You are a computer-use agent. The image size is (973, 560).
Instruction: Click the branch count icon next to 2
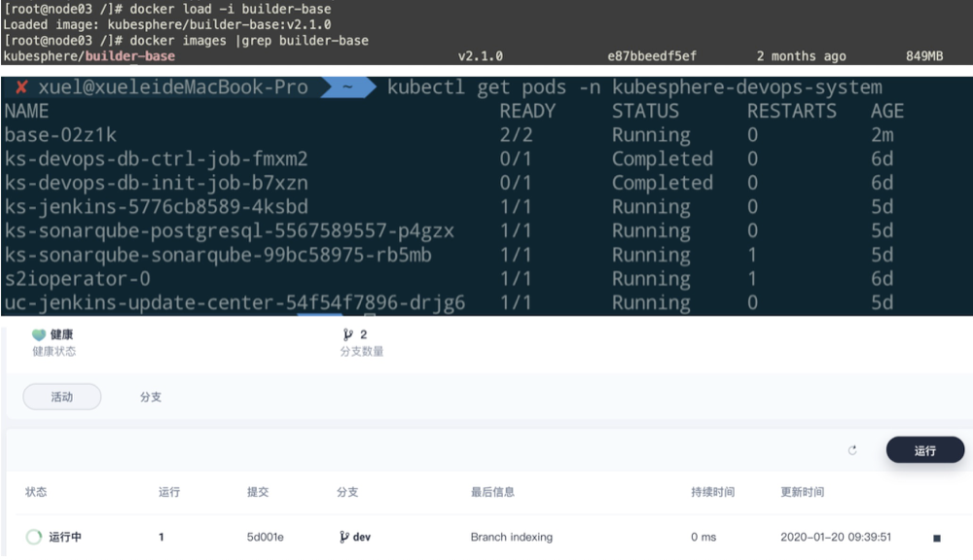(x=347, y=334)
